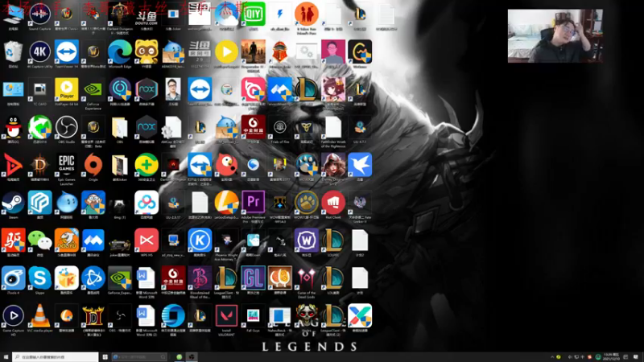Viewport: 644px width, 362px height.
Task: Launch the blue Battle.net icon
Action: (x=93, y=279)
